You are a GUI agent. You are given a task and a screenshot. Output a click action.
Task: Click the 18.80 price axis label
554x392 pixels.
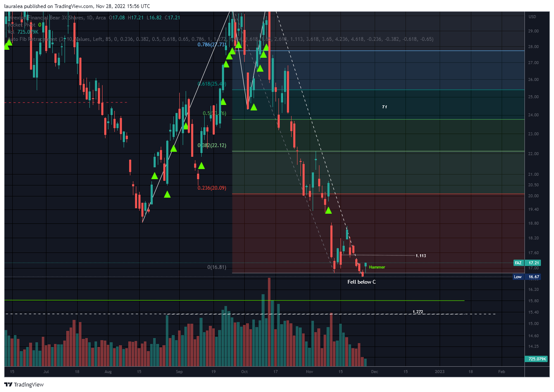tap(533, 223)
